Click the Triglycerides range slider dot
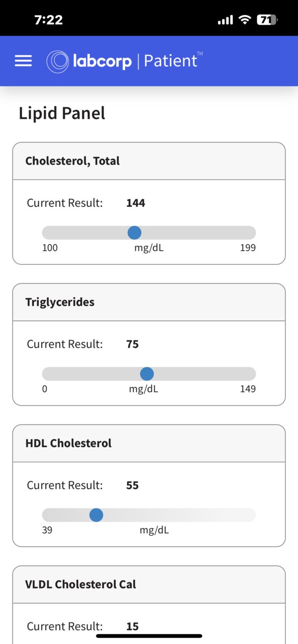This screenshot has height=644, width=298. coord(147,374)
